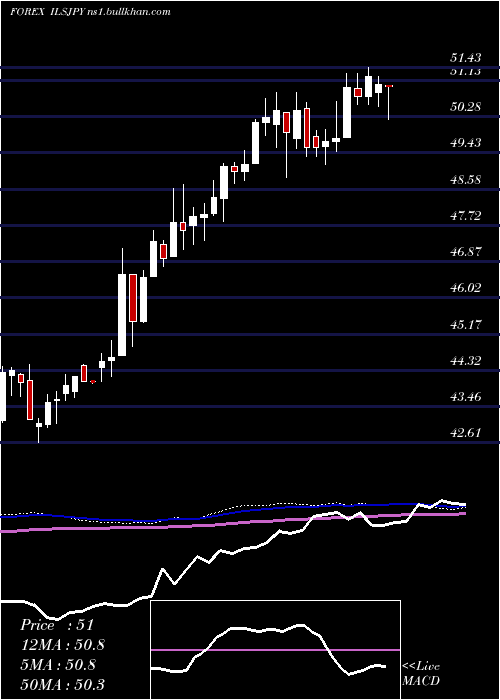This screenshot has width=500, height=700.
Task: Click the Price : 51 readout
Action: (57, 625)
